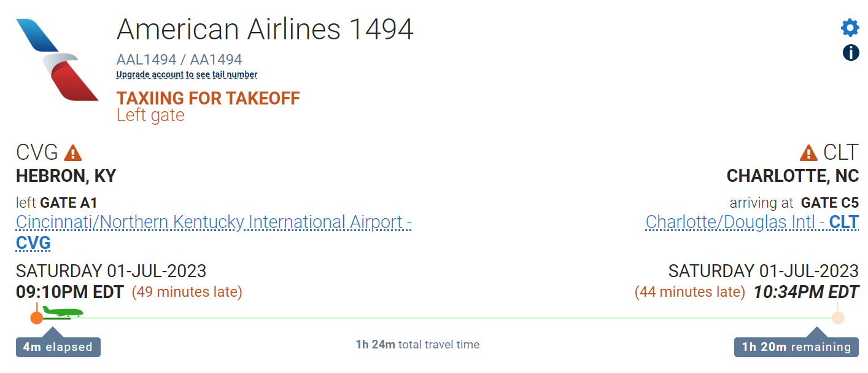
Task: Open Charlotte/Douglas Intl - CLT link
Action: (x=752, y=222)
